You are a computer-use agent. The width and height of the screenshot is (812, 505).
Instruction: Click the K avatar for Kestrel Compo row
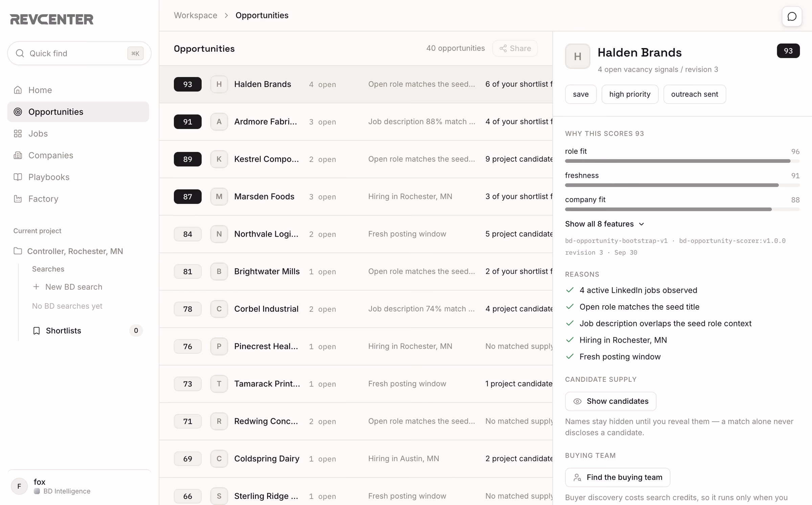click(219, 159)
